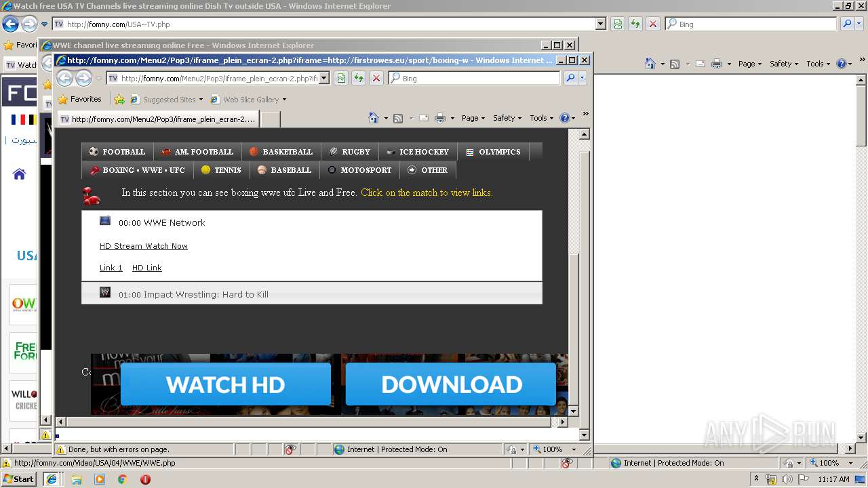Click Add to Favorites bar icon
The height and width of the screenshot is (488, 868).
119,99
